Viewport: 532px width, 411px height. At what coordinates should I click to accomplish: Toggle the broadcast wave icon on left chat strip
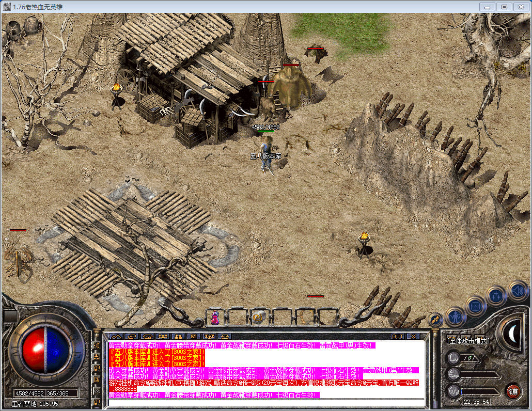coord(97,391)
